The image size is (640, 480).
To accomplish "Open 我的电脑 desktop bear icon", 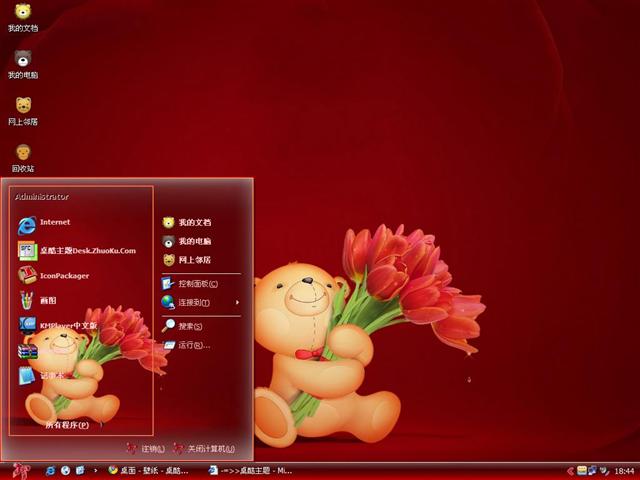I will [x=23, y=64].
